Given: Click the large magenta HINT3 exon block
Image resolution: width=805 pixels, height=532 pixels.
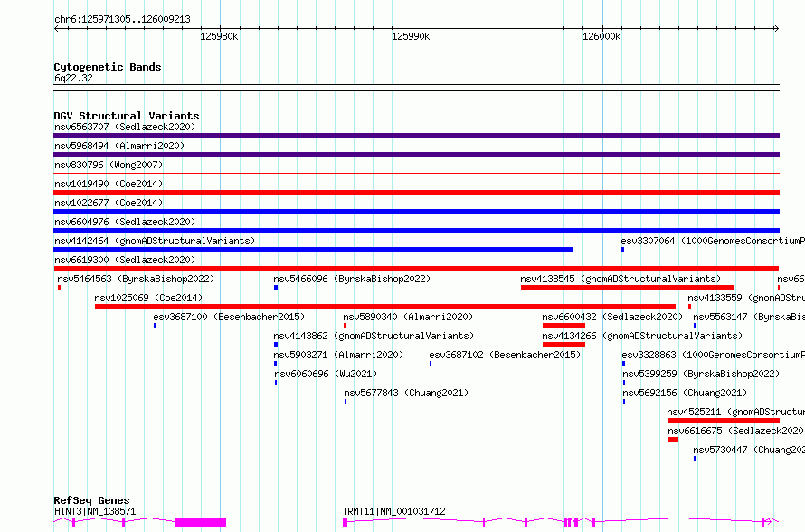Looking at the screenshot, I should 201,522.
